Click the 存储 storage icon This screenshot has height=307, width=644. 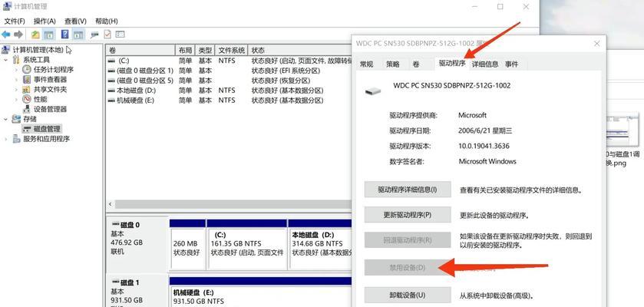tap(16, 119)
